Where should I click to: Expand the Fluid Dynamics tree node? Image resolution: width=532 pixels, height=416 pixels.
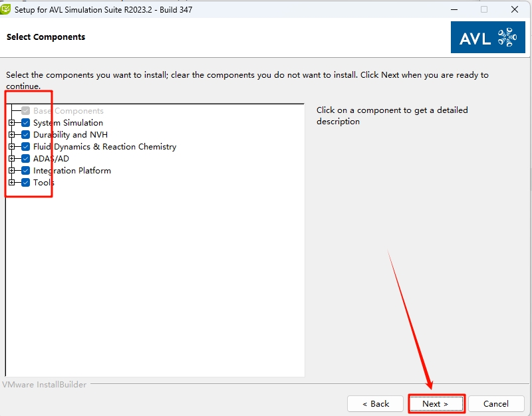12,147
